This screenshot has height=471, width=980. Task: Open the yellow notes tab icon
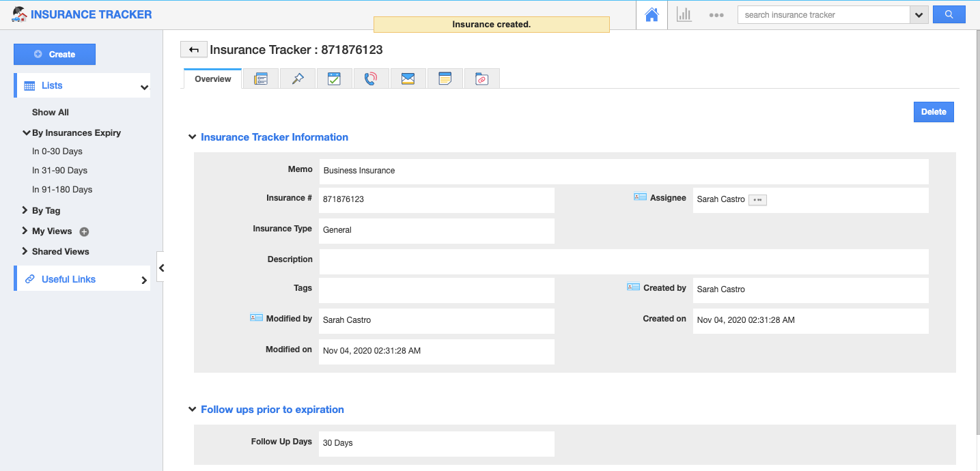click(445, 79)
